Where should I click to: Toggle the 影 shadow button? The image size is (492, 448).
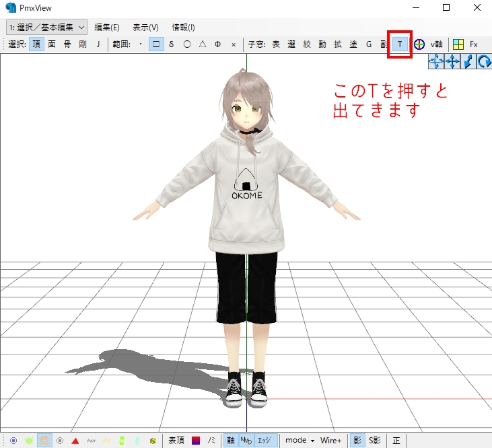point(357,441)
